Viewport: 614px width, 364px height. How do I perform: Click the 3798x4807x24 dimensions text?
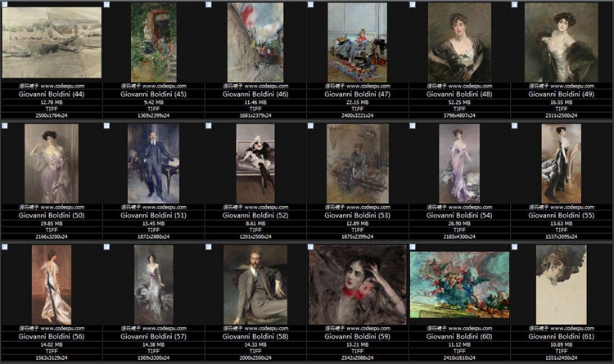[459, 115]
